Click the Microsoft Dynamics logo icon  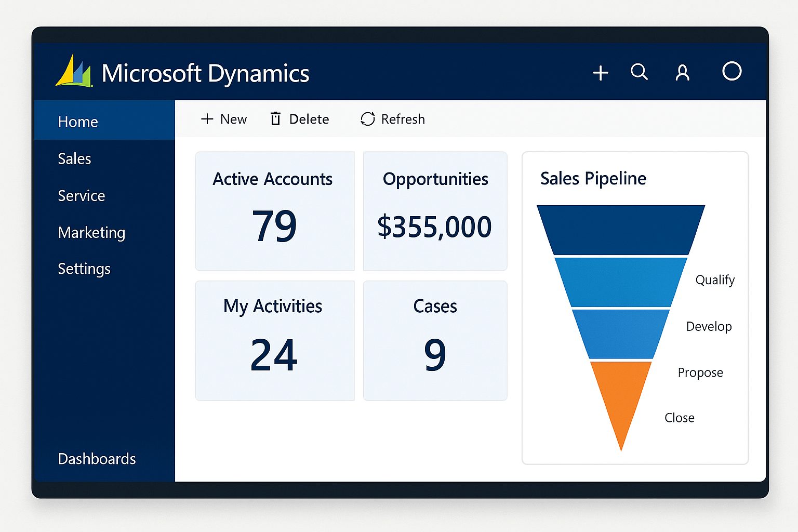coord(74,71)
